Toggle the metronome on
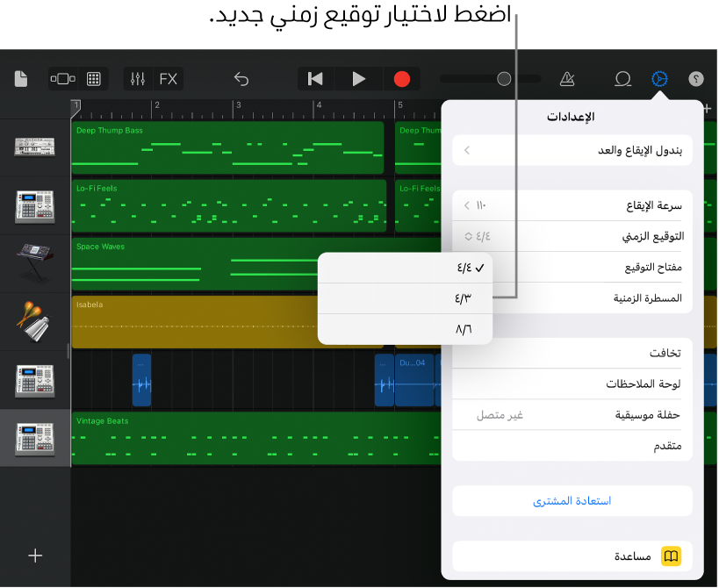This screenshot has height=588, width=719. click(566, 78)
